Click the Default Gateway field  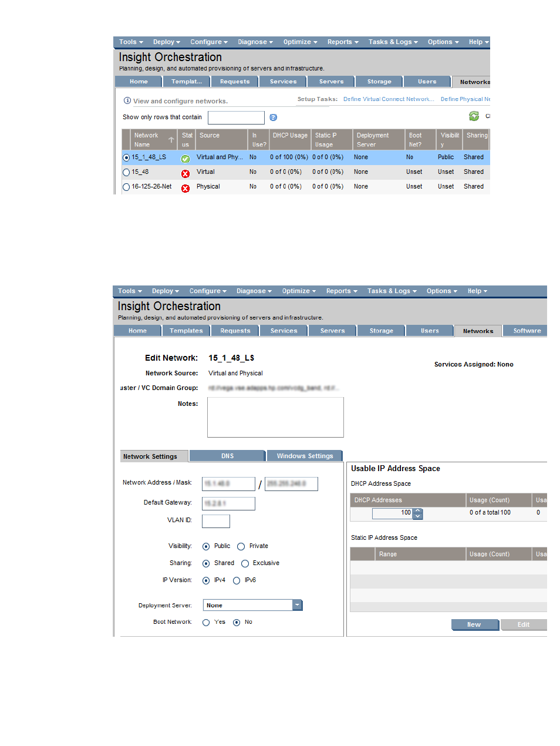point(229,503)
